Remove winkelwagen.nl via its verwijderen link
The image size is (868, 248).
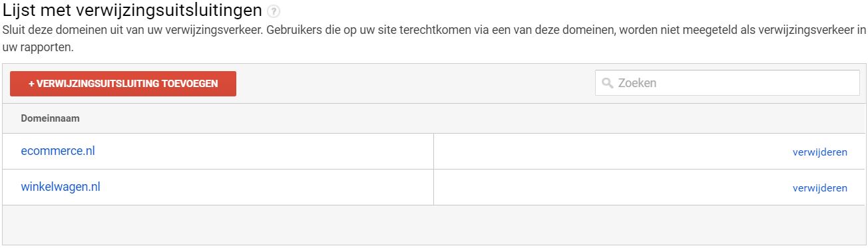coord(819,188)
